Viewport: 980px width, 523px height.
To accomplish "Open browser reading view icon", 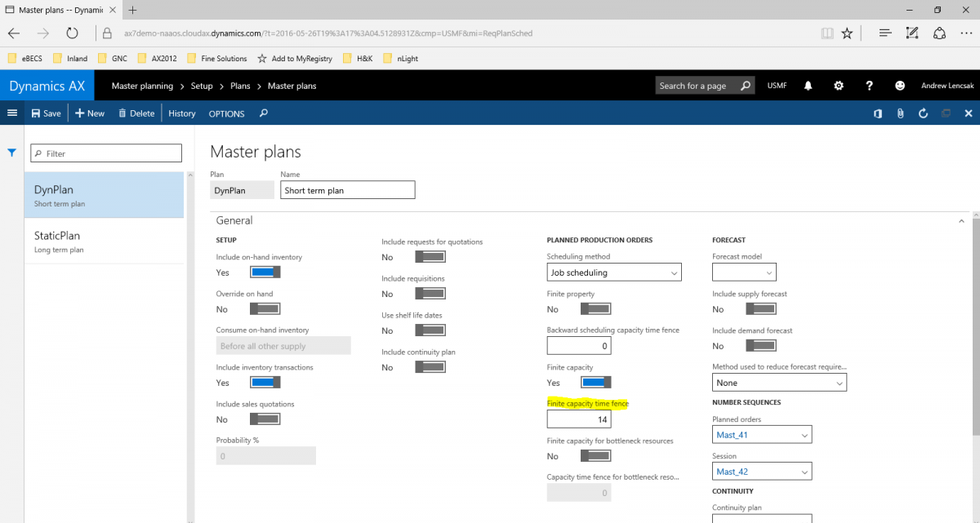I will point(828,33).
